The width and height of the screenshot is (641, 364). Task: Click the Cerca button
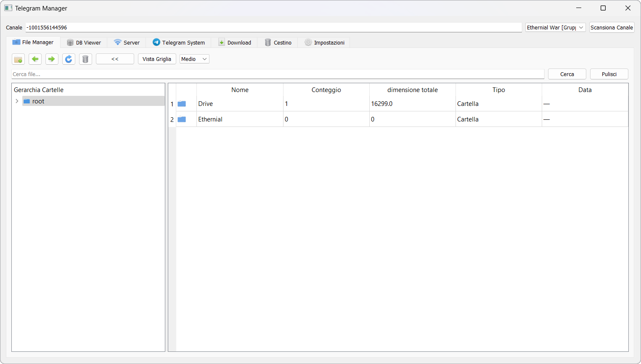[x=567, y=74]
